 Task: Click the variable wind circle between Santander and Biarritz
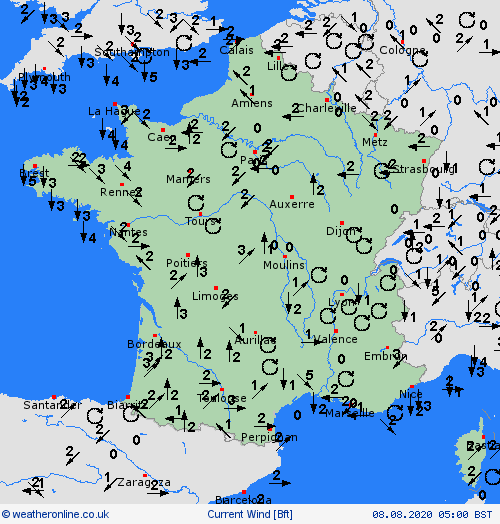pyautogui.click(x=95, y=416)
